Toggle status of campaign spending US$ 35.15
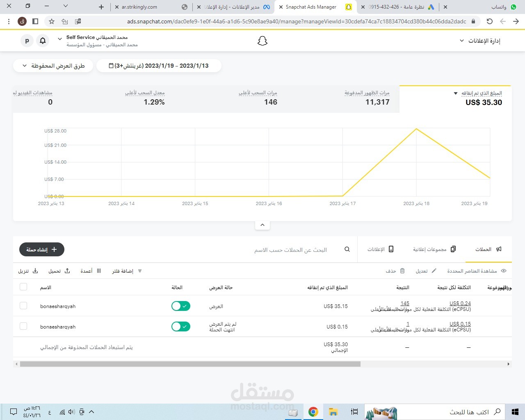This screenshot has width=525, height=420. pos(181,306)
